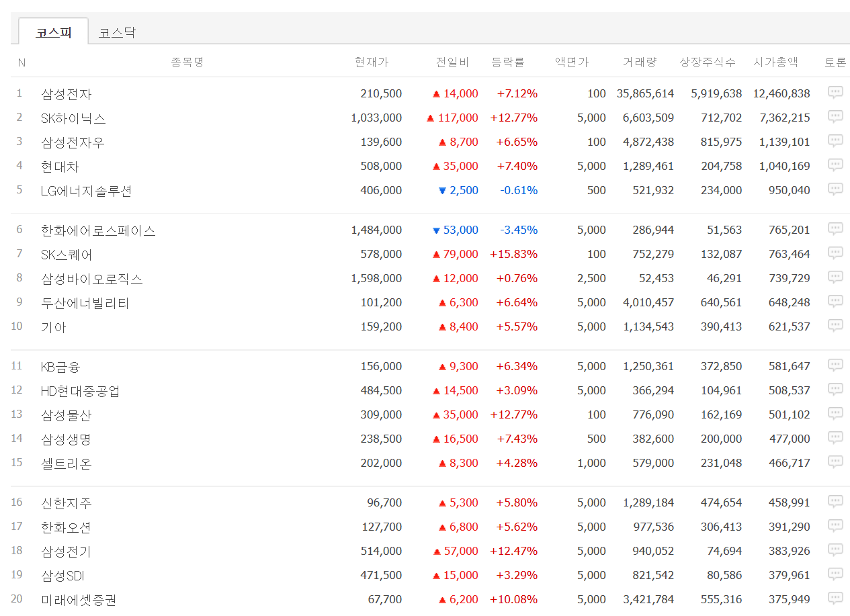
Task: Click the 종목명 column header
Action: 187,62
